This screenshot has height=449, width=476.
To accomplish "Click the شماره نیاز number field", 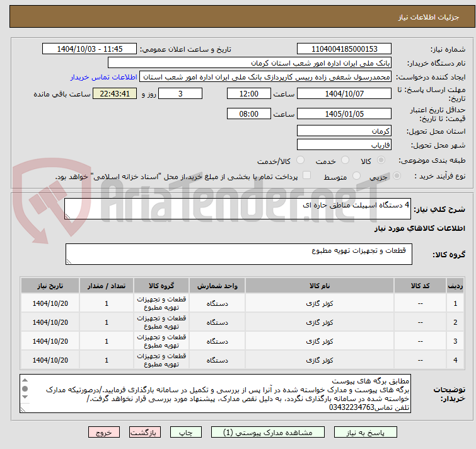I will point(344,49).
